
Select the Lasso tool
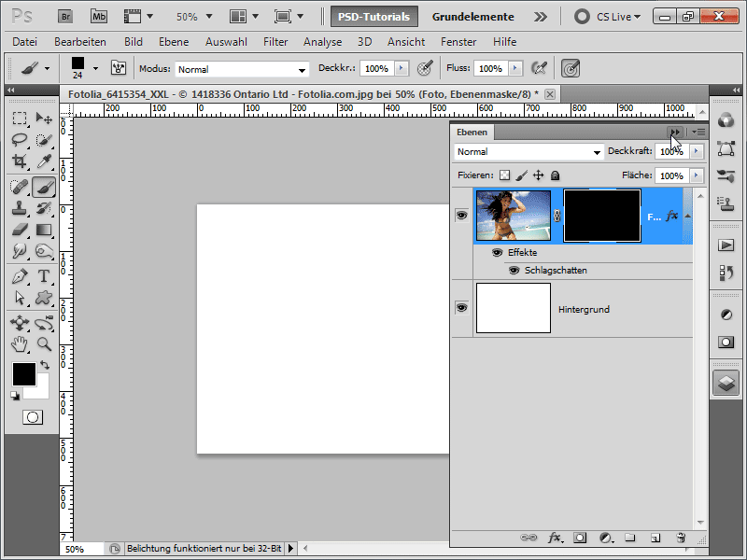click(x=20, y=139)
